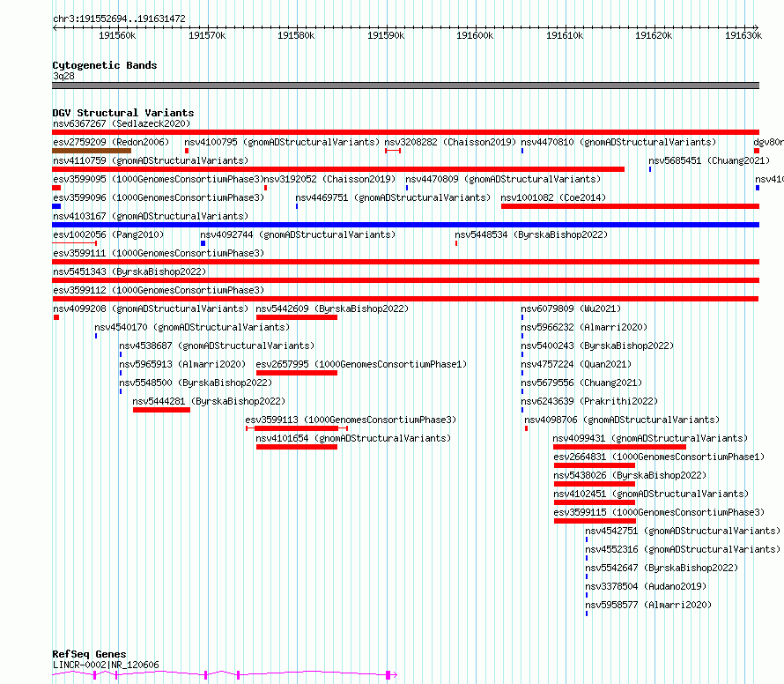Image resolution: width=784 pixels, height=684 pixels.
Task: Open nsv4100795 gnomAD variant label
Action: pos(282,142)
